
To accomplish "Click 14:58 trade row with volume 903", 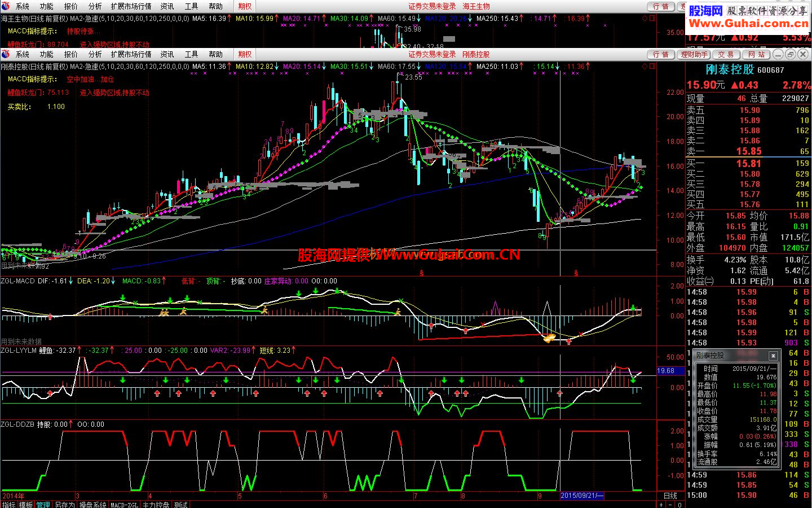I will (x=748, y=343).
